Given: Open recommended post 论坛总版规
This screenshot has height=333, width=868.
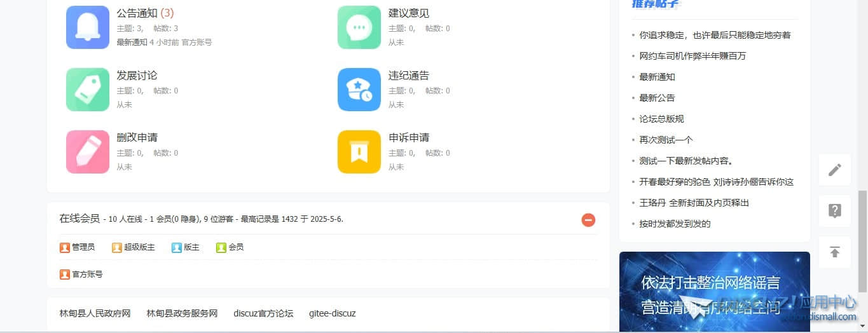Looking at the screenshot, I should (661, 119).
